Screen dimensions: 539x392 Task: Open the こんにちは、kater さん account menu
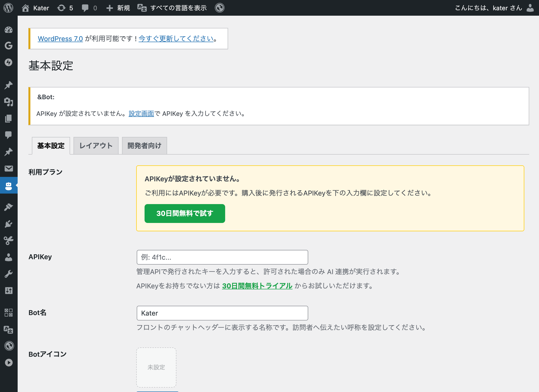click(x=489, y=8)
